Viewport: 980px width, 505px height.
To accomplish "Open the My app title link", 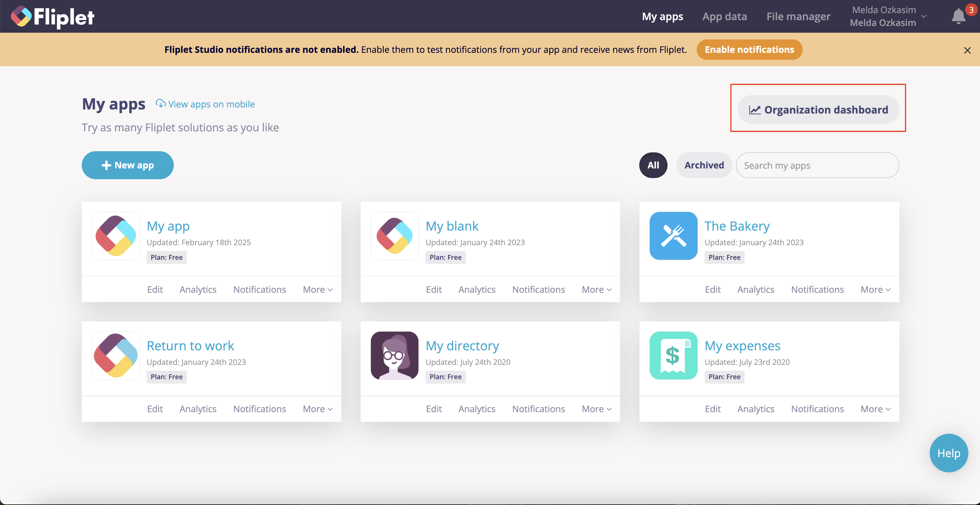I will (168, 226).
